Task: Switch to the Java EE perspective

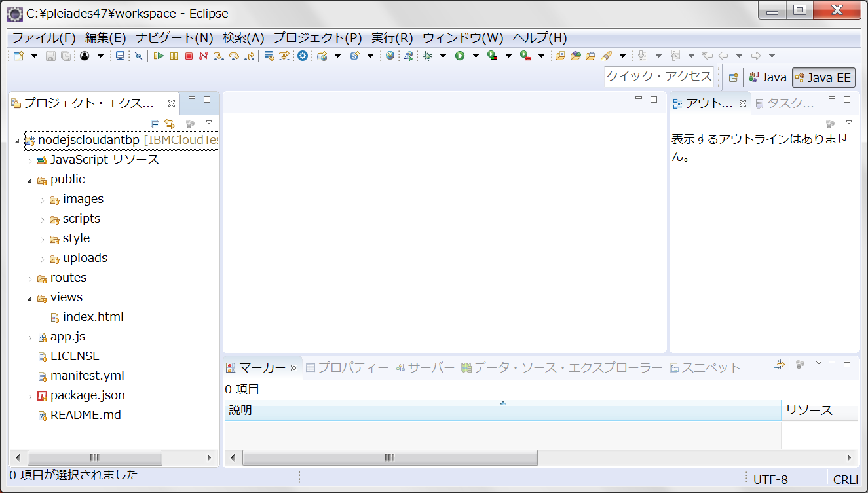Action: point(823,78)
